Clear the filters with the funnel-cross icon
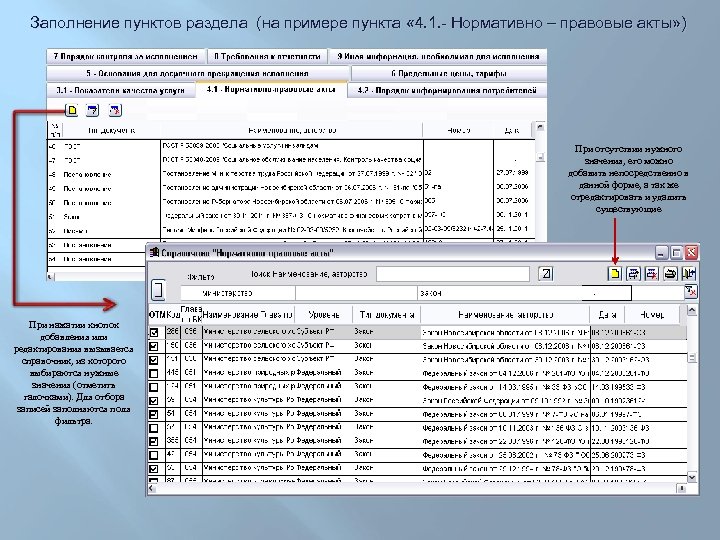The width and height of the screenshot is (720, 540). click(691, 292)
